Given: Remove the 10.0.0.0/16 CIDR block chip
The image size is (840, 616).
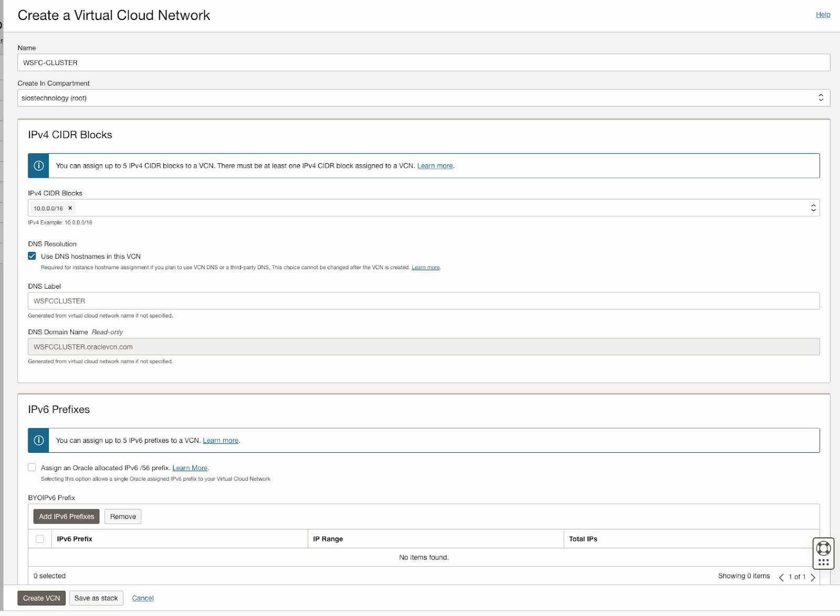Looking at the screenshot, I should 70,208.
